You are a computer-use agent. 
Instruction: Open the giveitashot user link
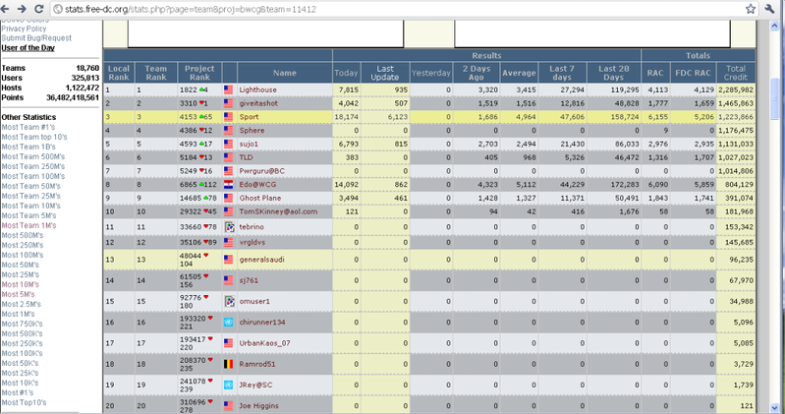tap(260, 102)
